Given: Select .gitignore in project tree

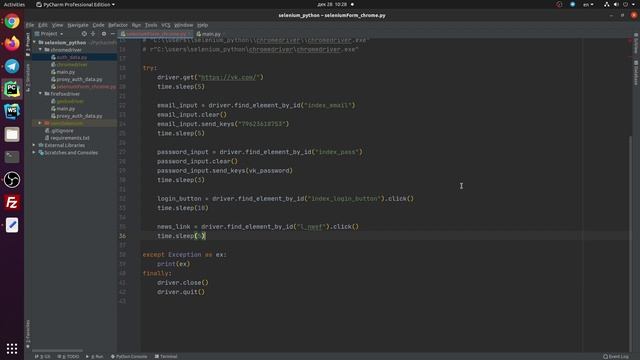Looking at the screenshot, I should coord(59,131).
